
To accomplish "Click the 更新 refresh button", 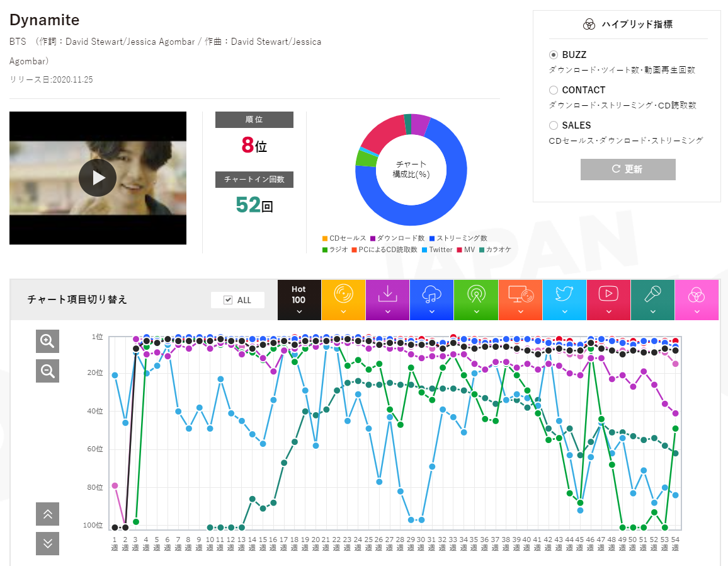I will click(628, 169).
